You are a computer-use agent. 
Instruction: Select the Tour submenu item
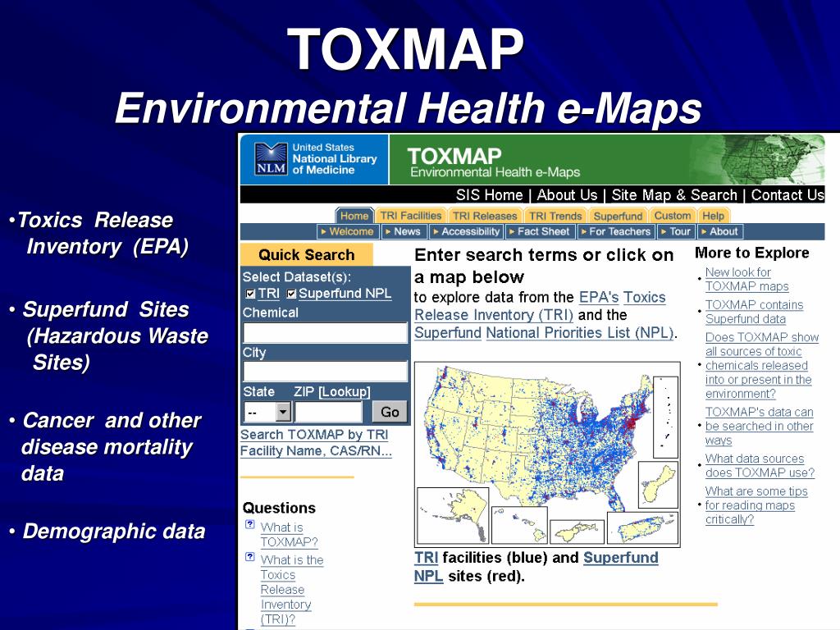pyautogui.click(x=676, y=231)
